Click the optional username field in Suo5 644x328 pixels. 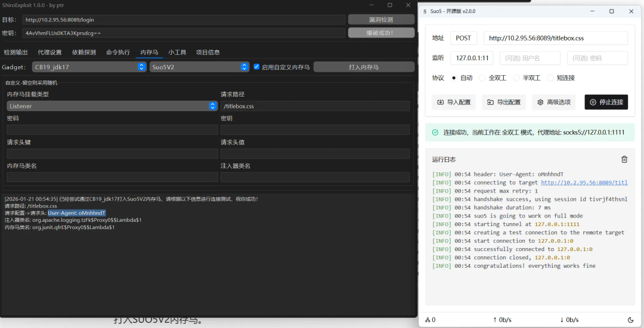[530, 58]
